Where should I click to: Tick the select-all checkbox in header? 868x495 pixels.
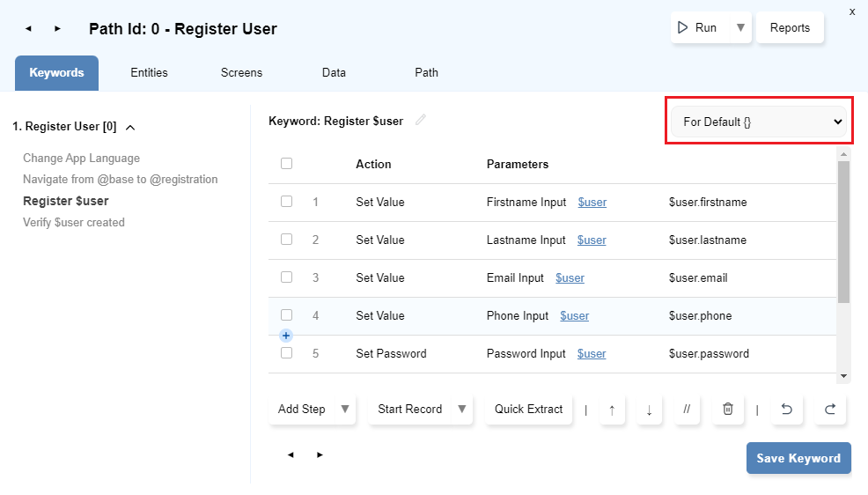[x=286, y=164]
